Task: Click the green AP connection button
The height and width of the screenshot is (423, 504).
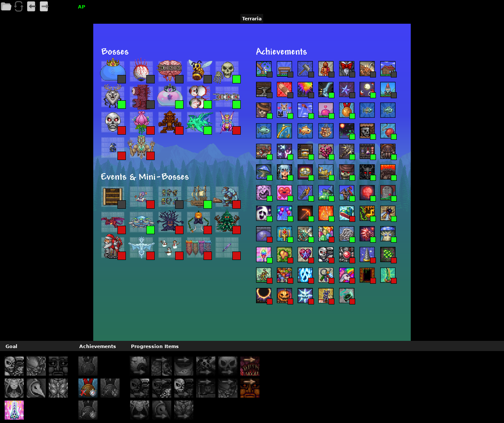Action: click(x=82, y=7)
